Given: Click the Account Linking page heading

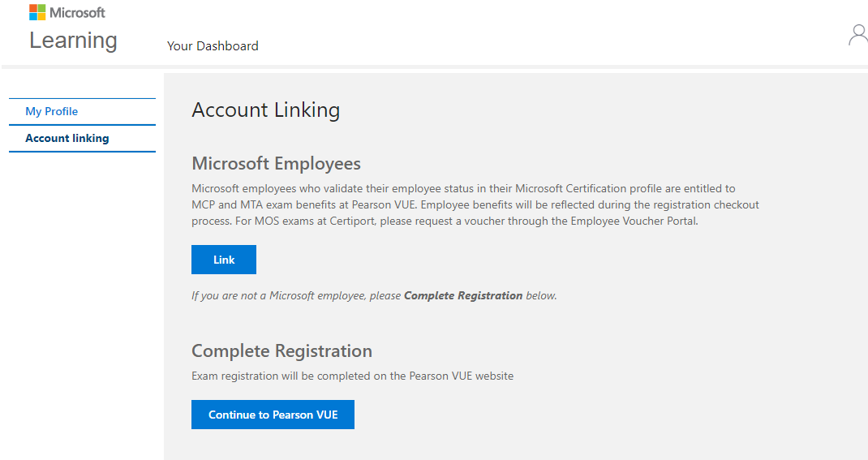Looking at the screenshot, I should (266, 110).
